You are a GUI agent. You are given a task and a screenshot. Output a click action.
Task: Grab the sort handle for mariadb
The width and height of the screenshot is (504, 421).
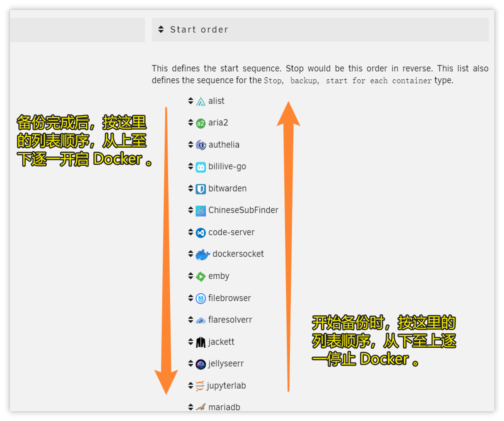pos(191,407)
